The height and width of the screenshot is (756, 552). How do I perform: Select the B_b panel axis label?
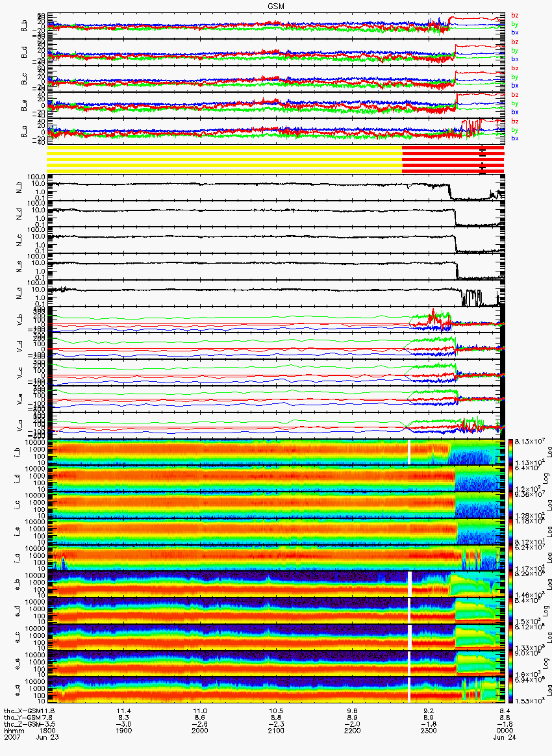[24, 26]
